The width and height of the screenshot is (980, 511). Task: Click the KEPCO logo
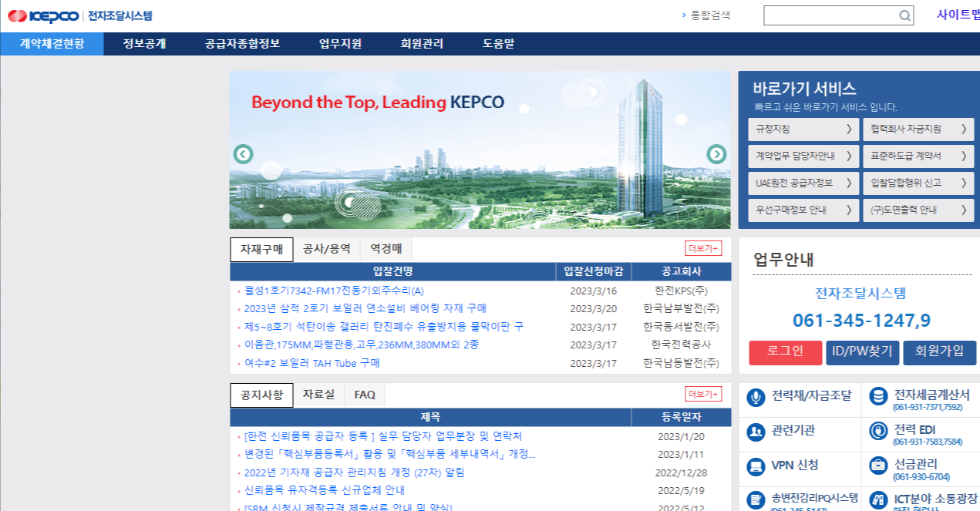pos(43,15)
